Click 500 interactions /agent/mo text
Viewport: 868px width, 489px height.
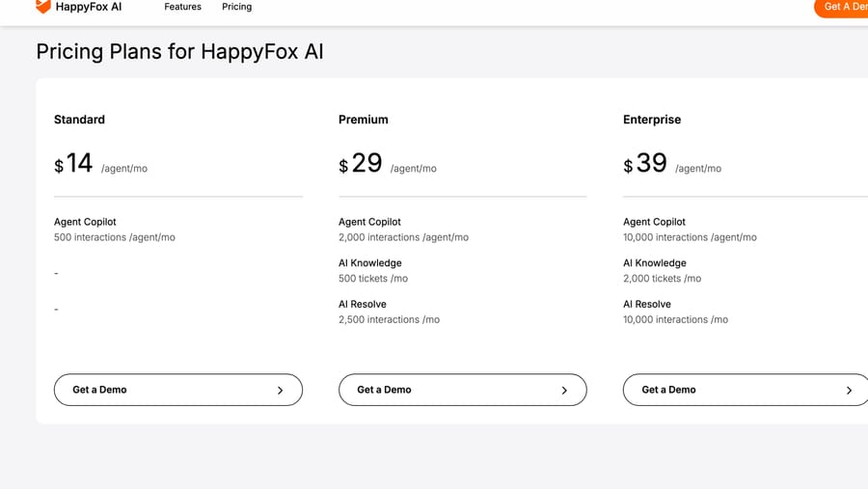[x=115, y=237]
